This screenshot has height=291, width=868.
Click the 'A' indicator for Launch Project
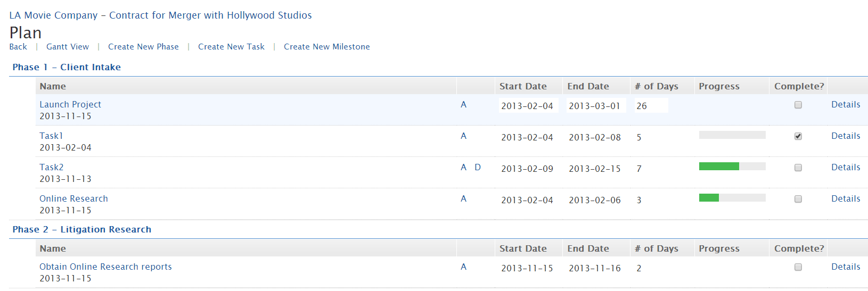[x=463, y=105]
